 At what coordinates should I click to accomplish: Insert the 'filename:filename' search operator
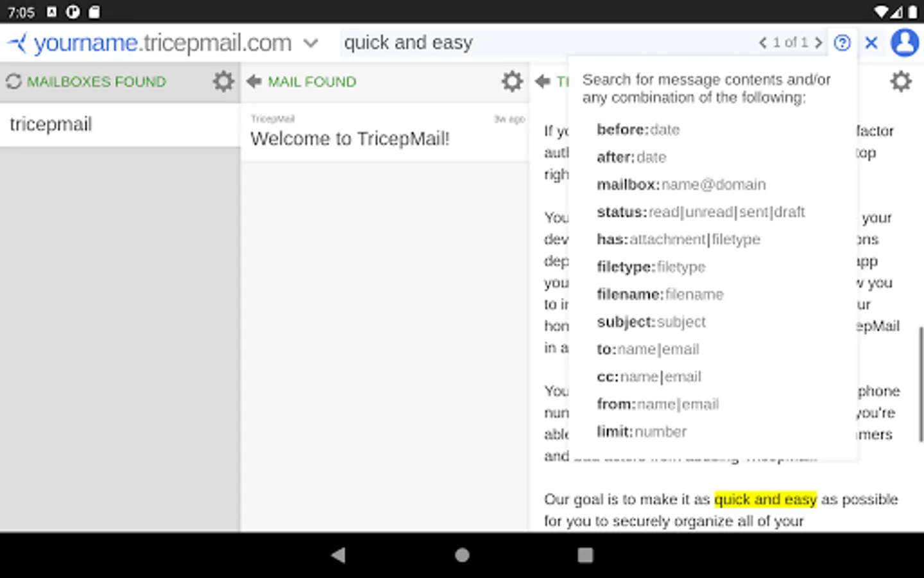click(660, 295)
